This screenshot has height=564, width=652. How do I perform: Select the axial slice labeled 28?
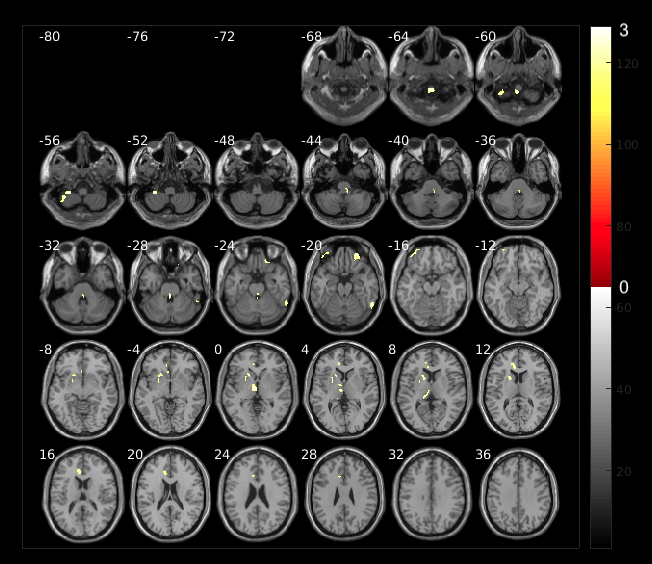343,492
